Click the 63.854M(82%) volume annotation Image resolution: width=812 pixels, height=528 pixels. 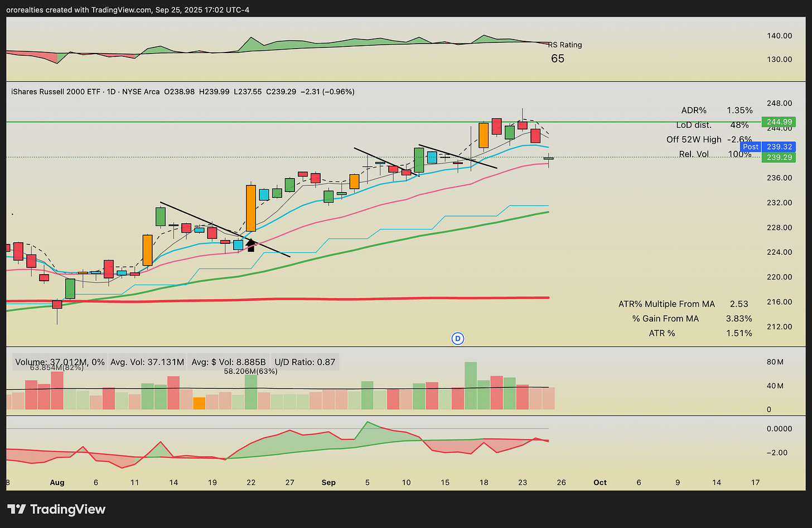pyautogui.click(x=57, y=368)
